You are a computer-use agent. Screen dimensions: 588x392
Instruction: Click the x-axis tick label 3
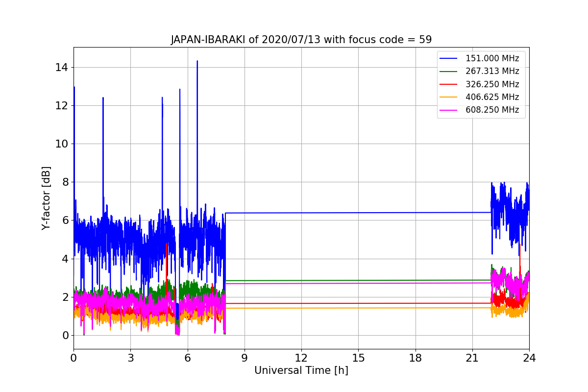(x=130, y=358)
